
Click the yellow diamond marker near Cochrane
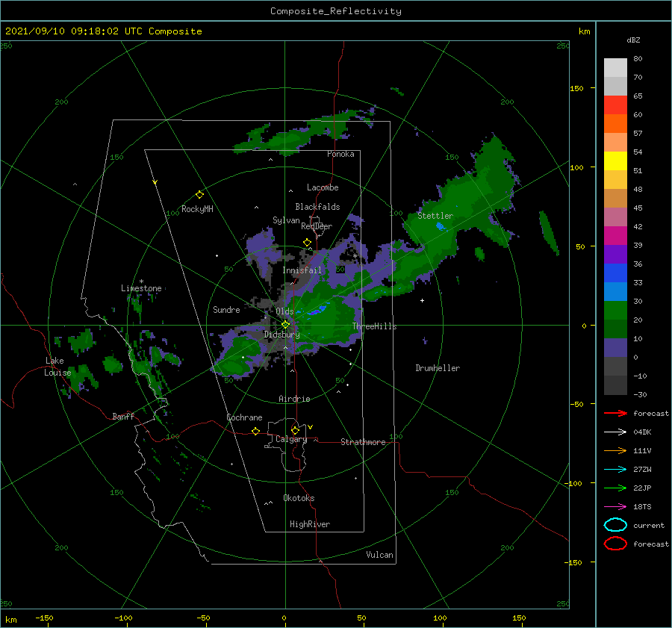tap(255, 431)
